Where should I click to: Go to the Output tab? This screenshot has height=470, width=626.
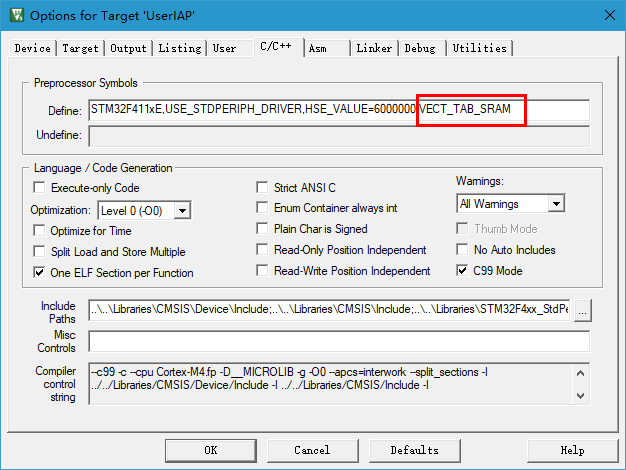tap(128, 48)
